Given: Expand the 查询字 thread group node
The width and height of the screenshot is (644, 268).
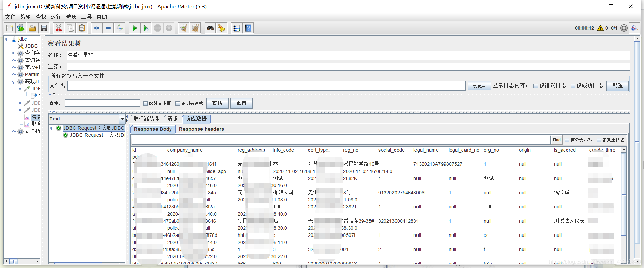Looking at the screenshot, I should pyautogui.click(x=14, y=53).
